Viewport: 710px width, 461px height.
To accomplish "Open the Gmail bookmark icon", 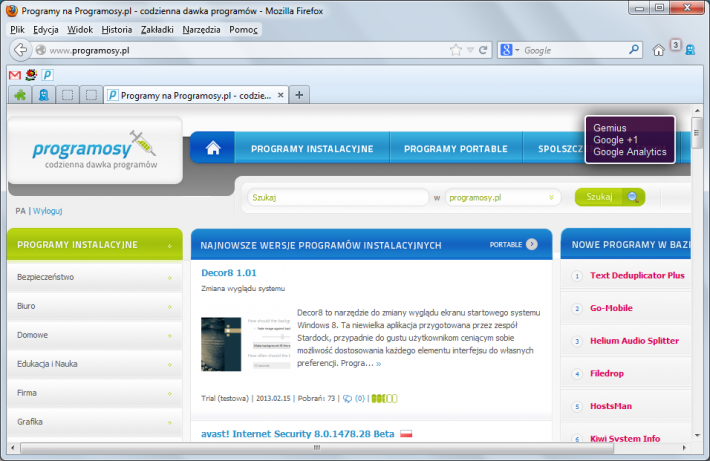I will coord(15,75).
